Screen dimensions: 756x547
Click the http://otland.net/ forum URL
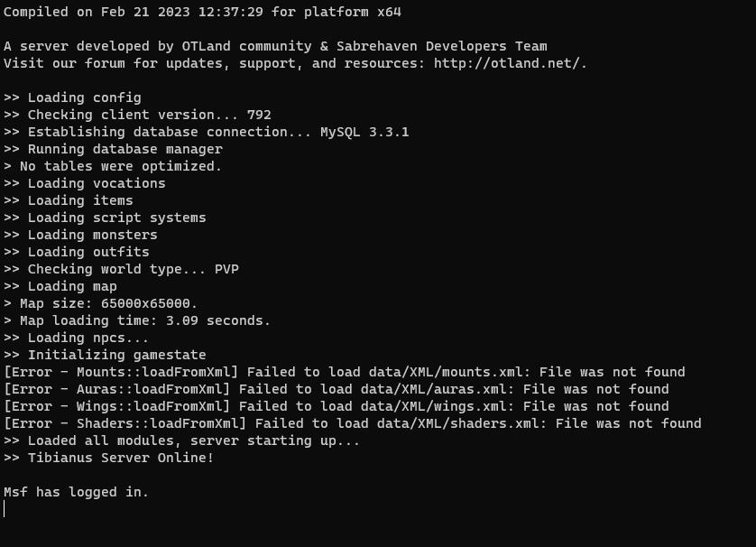click(510, 63)
